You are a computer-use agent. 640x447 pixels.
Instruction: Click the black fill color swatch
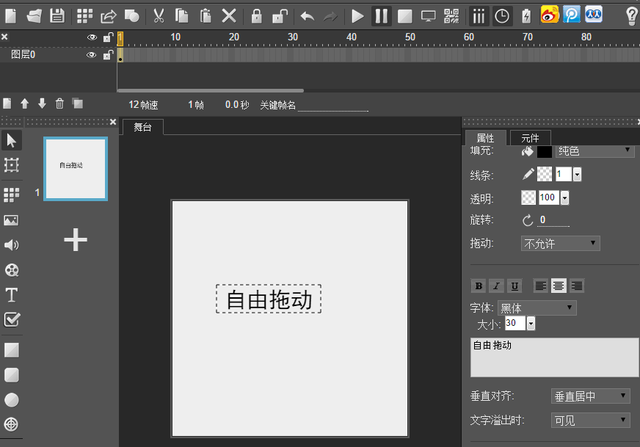pyautogui.click(x=545, y=151)
